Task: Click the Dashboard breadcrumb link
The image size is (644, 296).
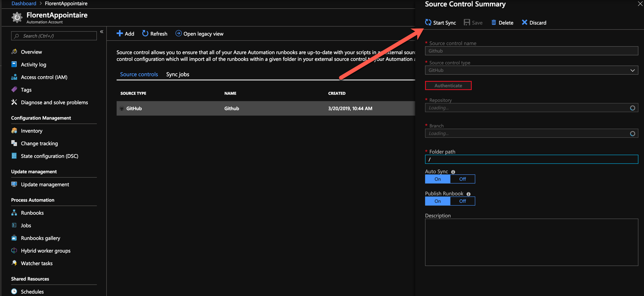Action: click(x=24, y=4)
